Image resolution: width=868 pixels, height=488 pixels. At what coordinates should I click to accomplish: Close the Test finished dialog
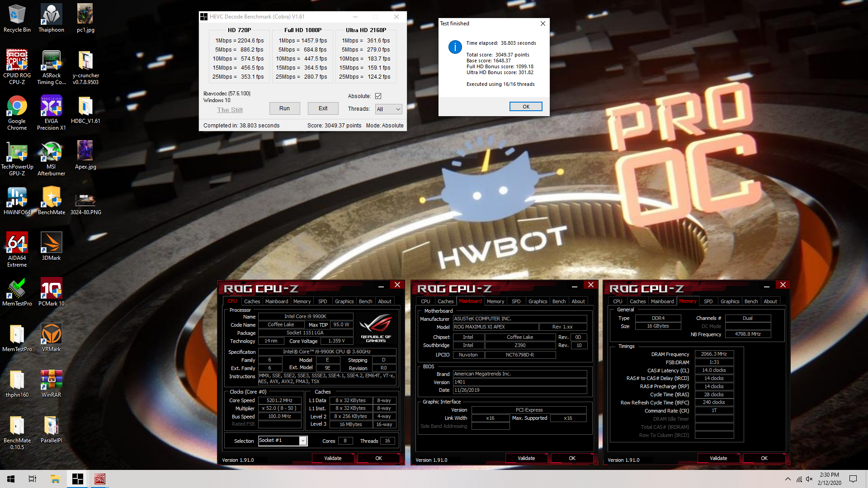pyautogui.click(x=542, y=23)
